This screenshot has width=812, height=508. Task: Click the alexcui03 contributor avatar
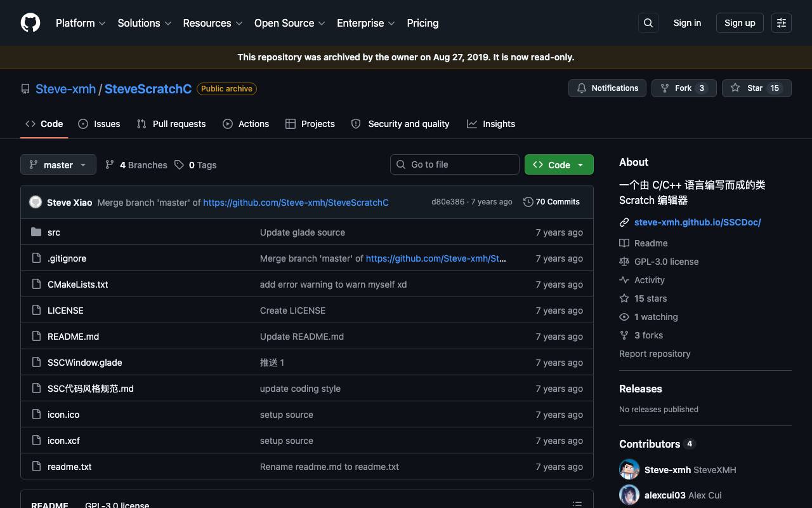(x=629, y=495)
